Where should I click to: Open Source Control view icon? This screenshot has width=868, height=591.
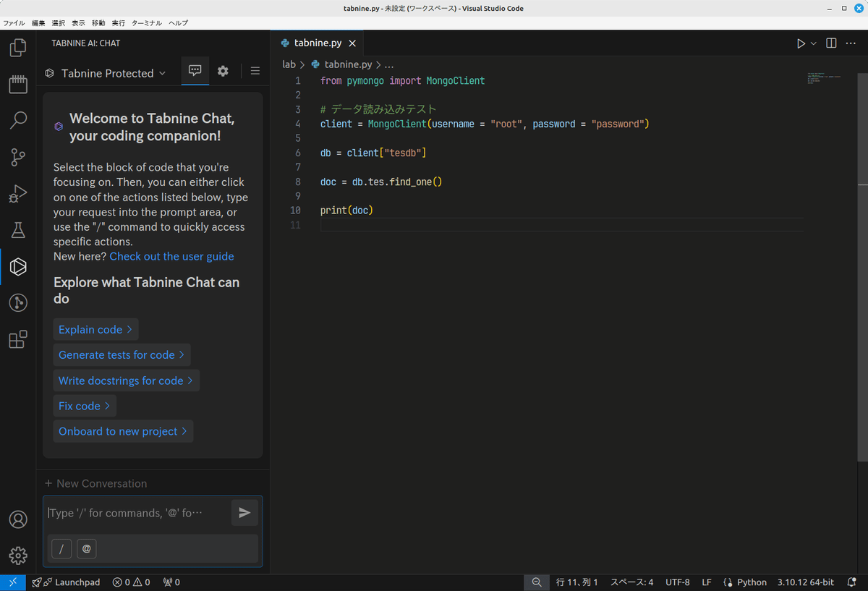tap(17, 157)
